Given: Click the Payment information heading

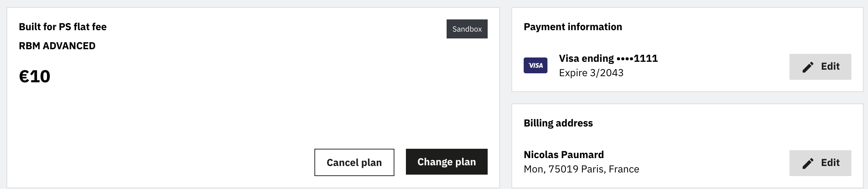Looking at the screenshot, I should 573,27.
